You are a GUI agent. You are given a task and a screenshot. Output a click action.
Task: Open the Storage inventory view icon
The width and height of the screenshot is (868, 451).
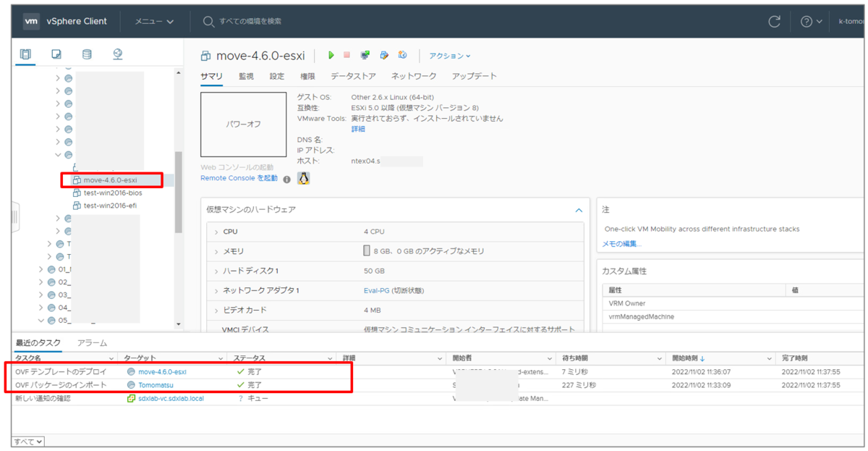pos(88,54)
